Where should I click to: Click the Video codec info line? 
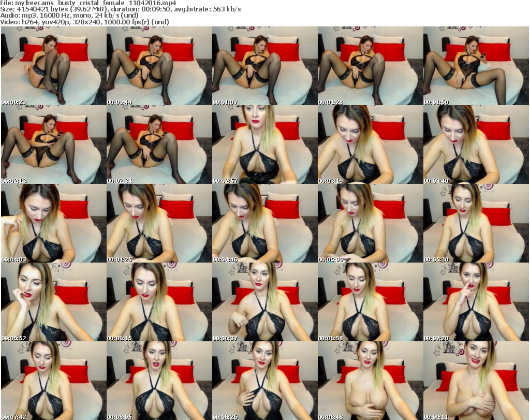pyautogui.click(x=85, y=22)
